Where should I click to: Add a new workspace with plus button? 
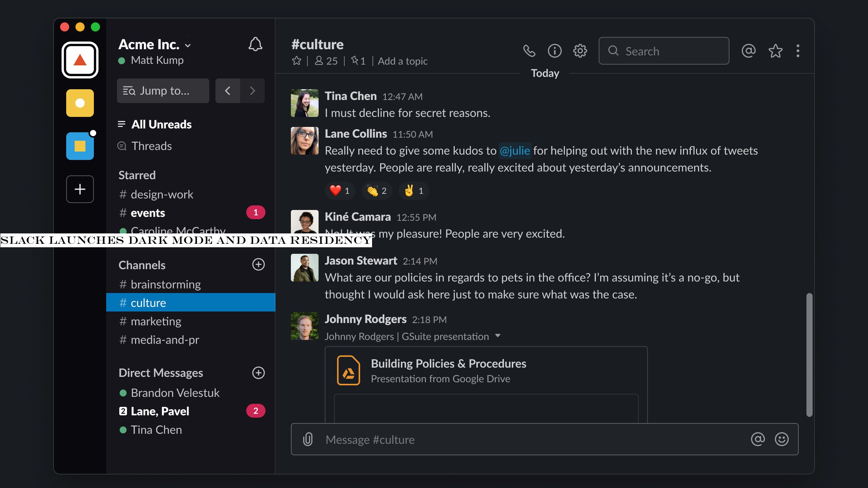coord(80,189)
